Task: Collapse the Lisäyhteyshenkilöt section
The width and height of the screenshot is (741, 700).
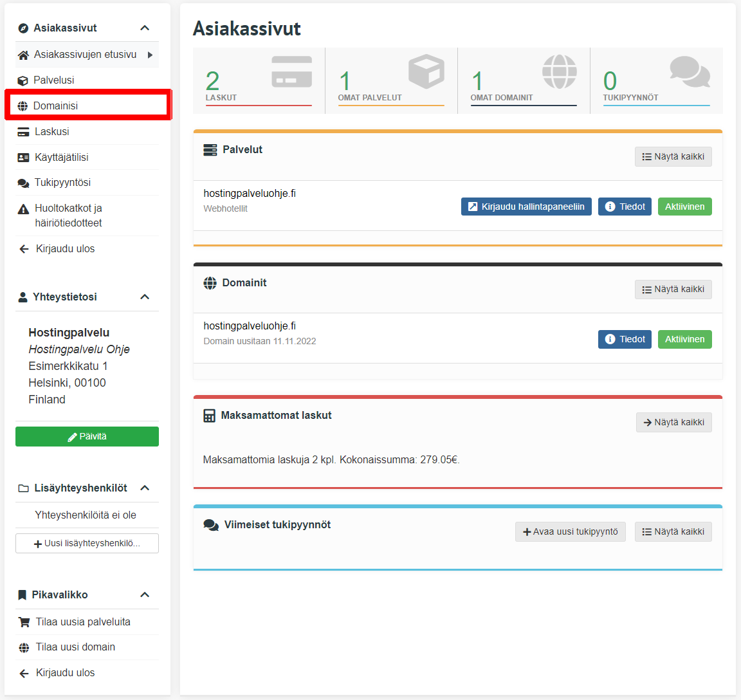Action: coord(145,488)
